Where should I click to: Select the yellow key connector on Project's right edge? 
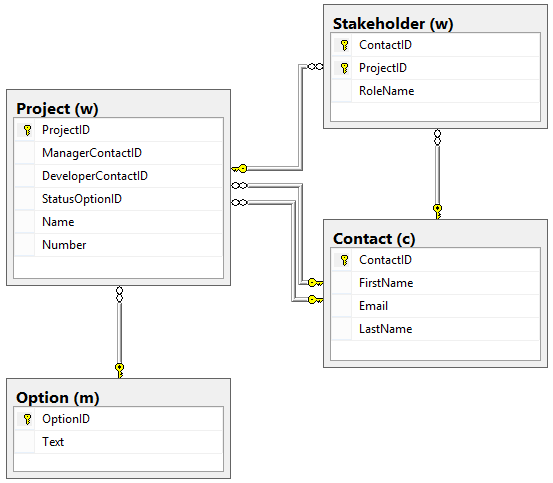(239, 169)
